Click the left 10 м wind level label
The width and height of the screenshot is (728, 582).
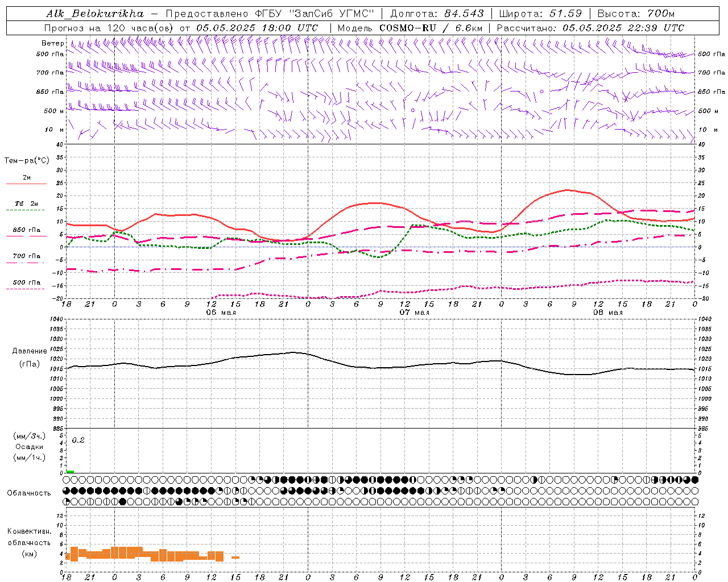click(x=54, y=130)
